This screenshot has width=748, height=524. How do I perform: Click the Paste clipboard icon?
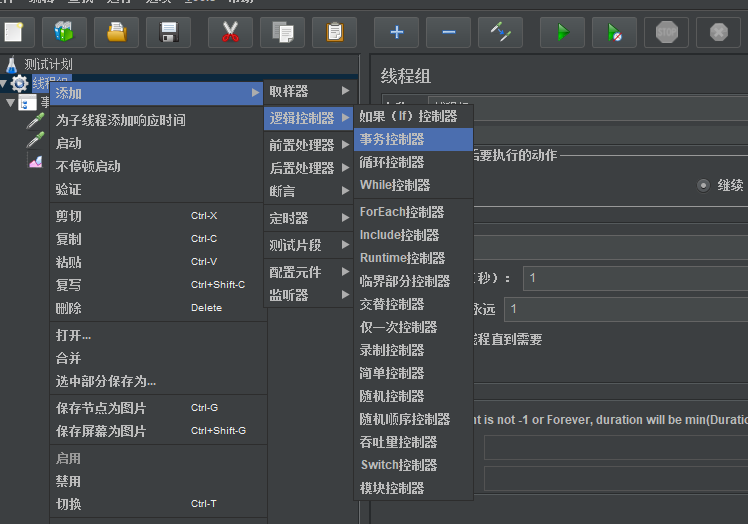pyautogui.click(x=334, y=32)
